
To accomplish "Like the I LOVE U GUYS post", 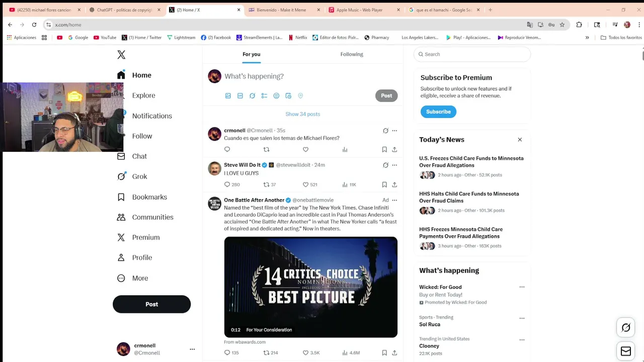I will (x=305, y=185).
